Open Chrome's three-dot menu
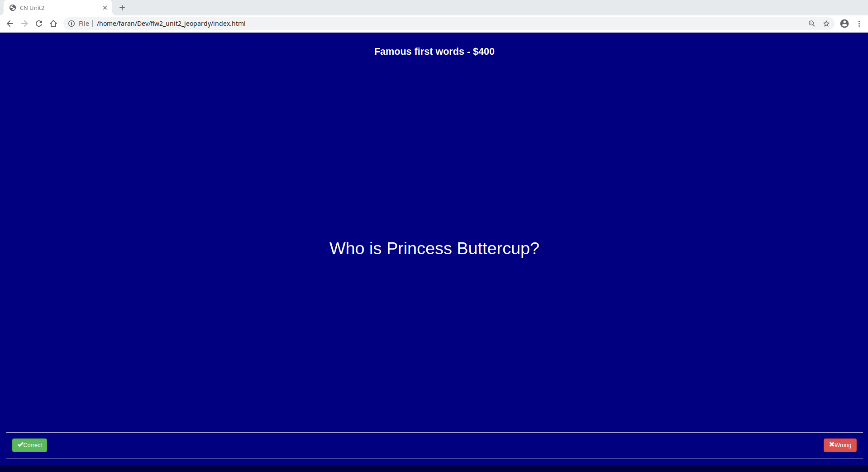 click(x=859, y=24)
